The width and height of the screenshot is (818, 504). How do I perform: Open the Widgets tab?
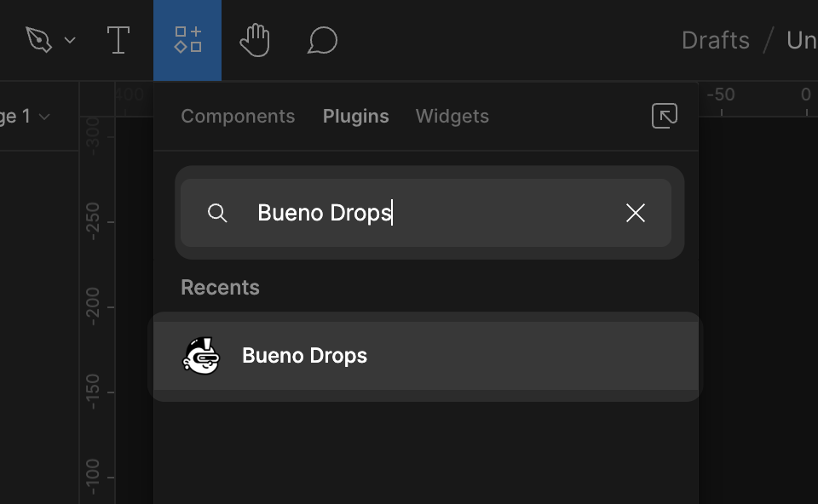click(452, 116)
